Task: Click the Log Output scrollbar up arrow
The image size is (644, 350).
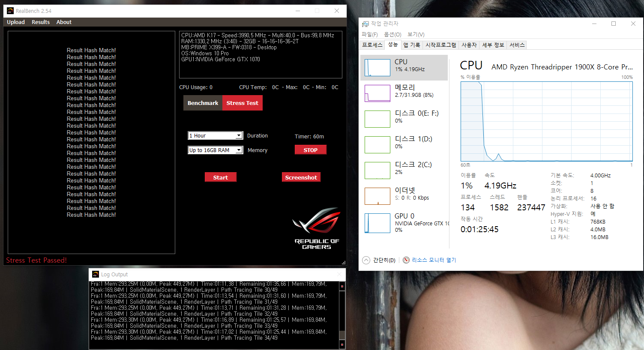Action: [x=342, y=286]
